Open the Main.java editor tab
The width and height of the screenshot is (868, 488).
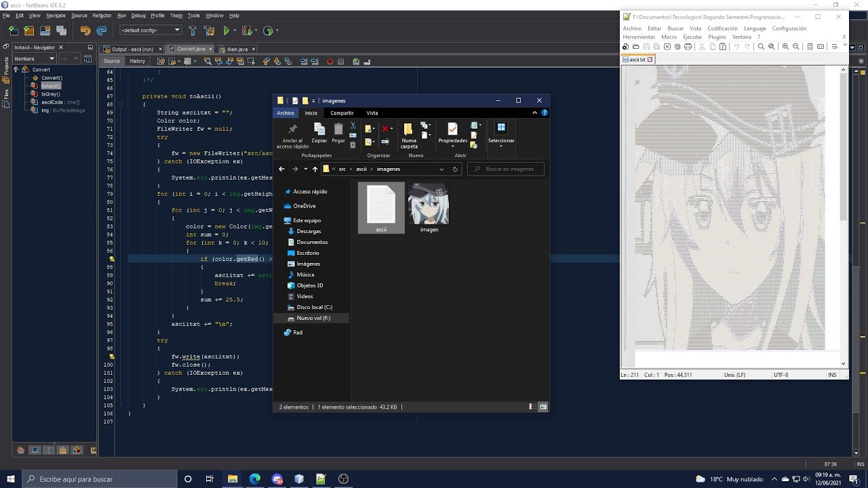click(237, 49)
